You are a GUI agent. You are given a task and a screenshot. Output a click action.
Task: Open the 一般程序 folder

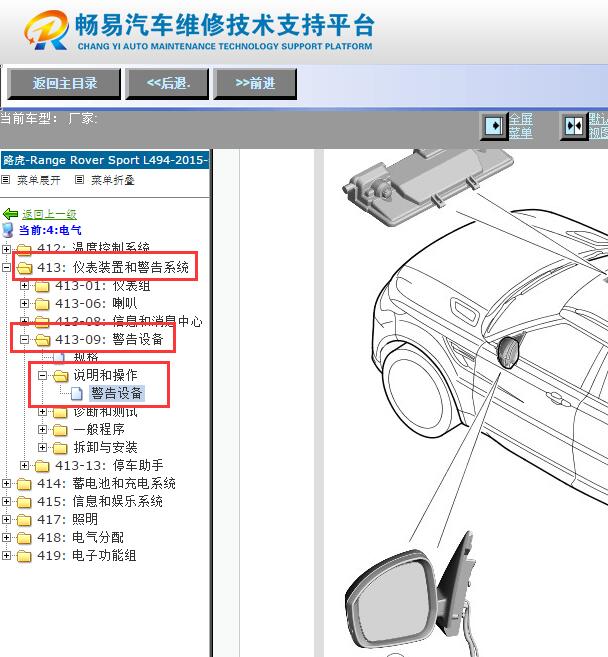(99, 429)
